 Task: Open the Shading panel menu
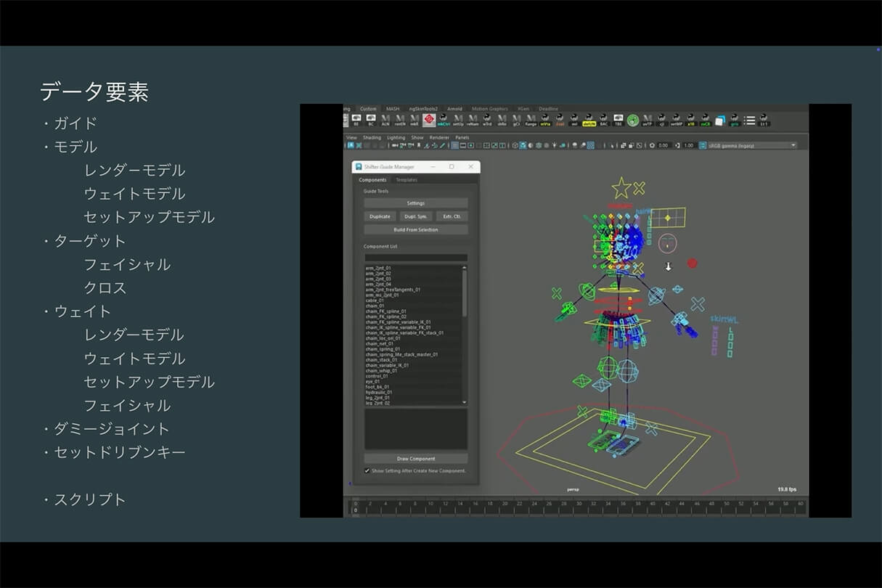click(372, 137)
